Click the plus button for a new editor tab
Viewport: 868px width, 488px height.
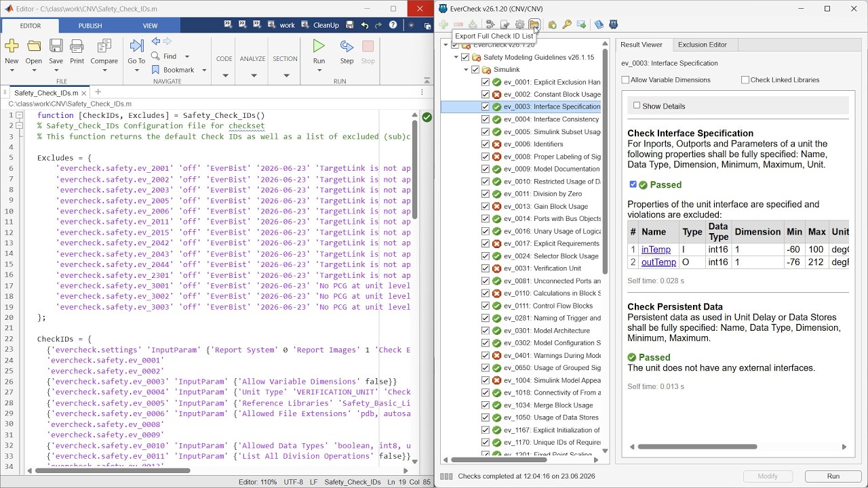coord(98,92)
